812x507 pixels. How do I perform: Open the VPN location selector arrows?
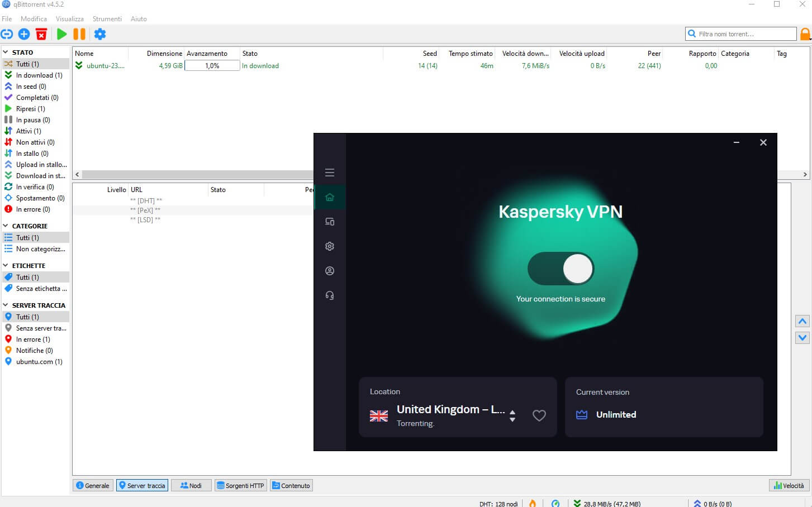(512, 416)
